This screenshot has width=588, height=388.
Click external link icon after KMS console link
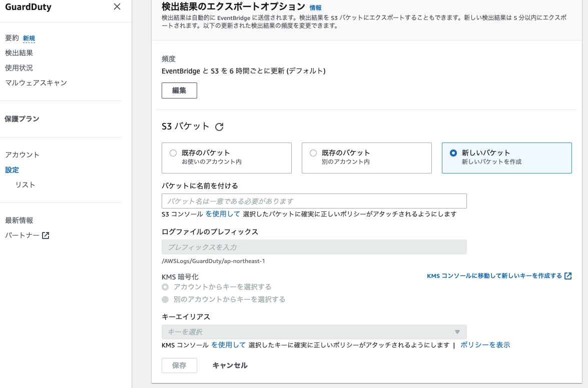(x=568, y=276)
